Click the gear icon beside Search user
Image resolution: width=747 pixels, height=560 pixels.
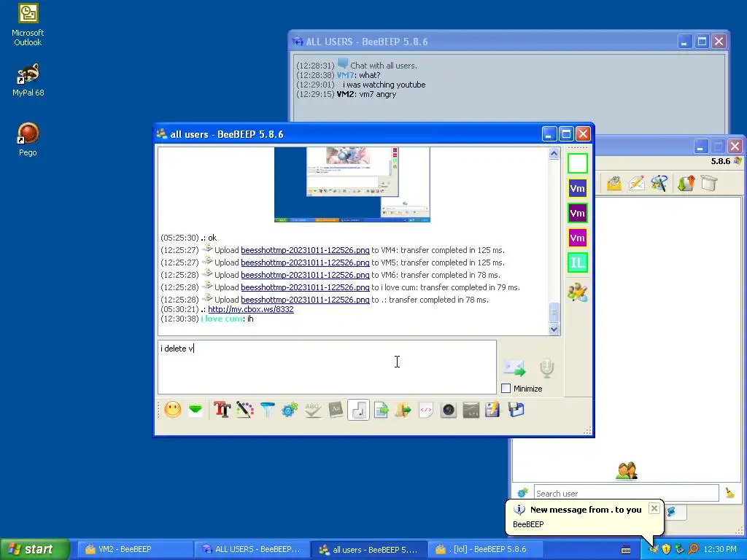[x=522, y=493]
